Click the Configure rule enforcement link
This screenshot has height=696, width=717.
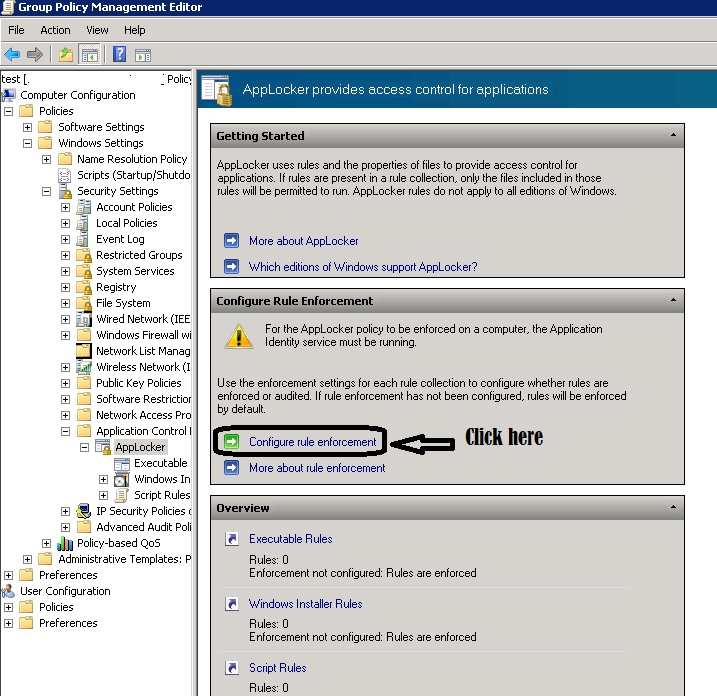click(x=312, y=442)
